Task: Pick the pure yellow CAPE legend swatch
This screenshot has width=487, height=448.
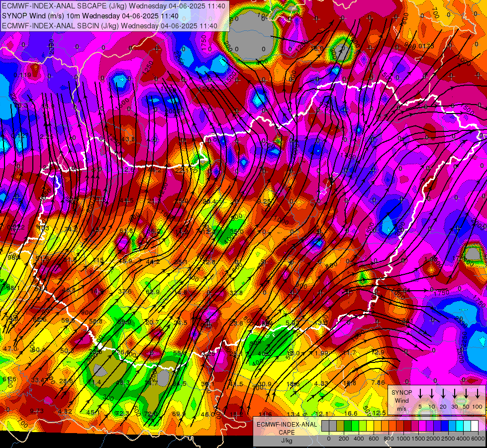Action: [x=370, y=426]
